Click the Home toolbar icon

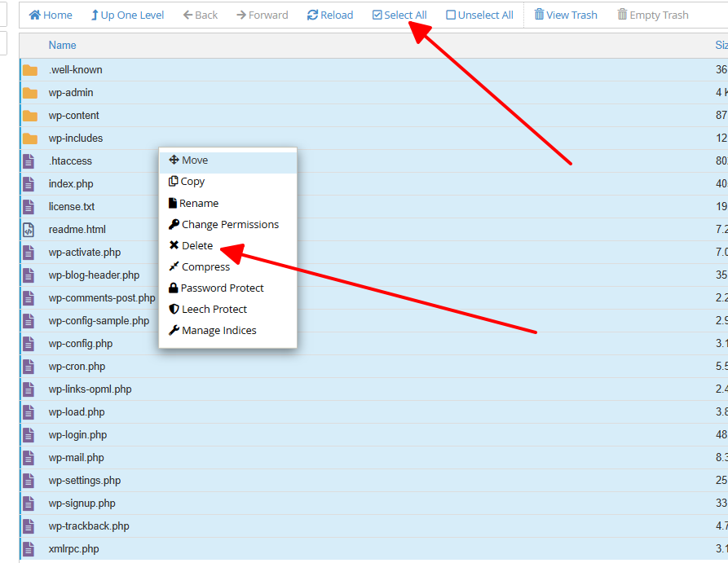[x=35, y=15]
